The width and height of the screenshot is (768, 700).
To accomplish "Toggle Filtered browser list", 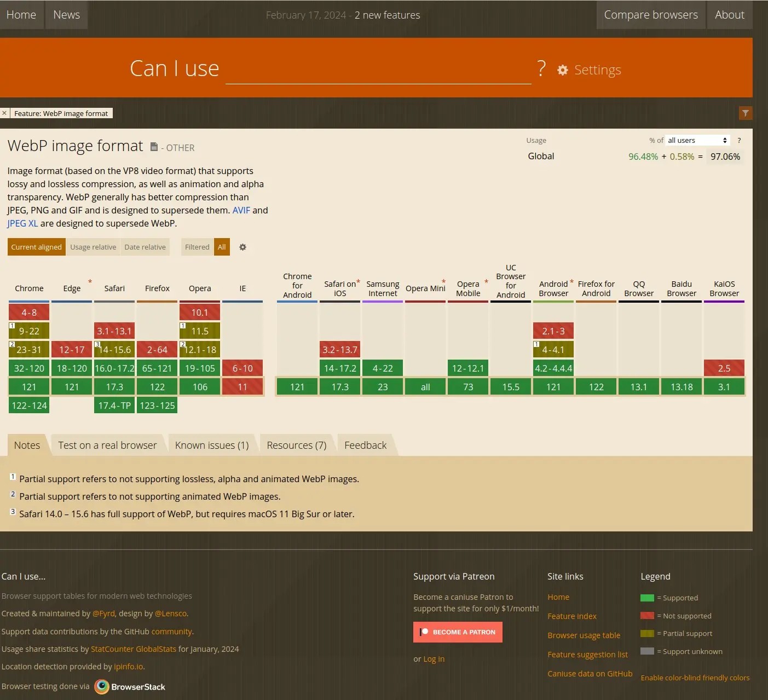I will coord(197,247).
